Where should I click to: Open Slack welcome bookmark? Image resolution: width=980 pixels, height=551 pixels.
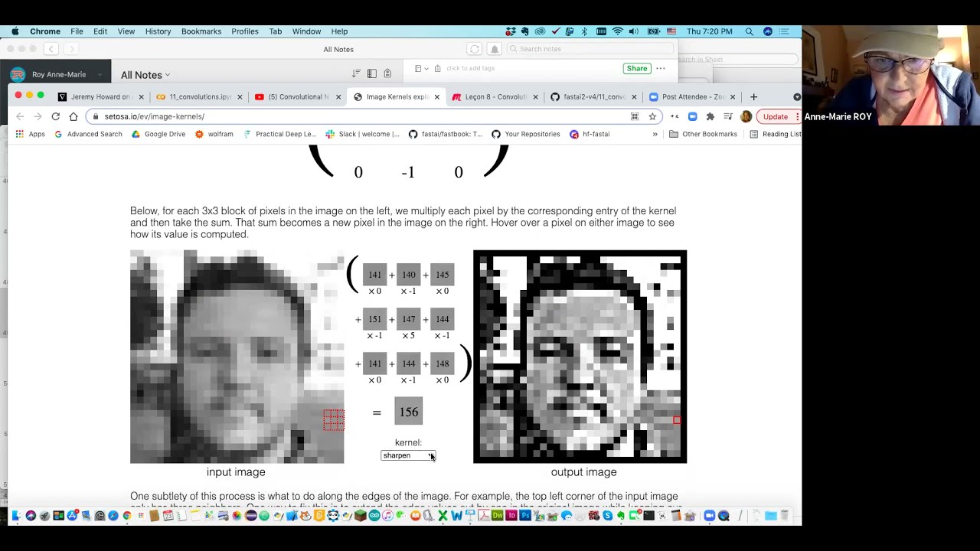point(362,134)
